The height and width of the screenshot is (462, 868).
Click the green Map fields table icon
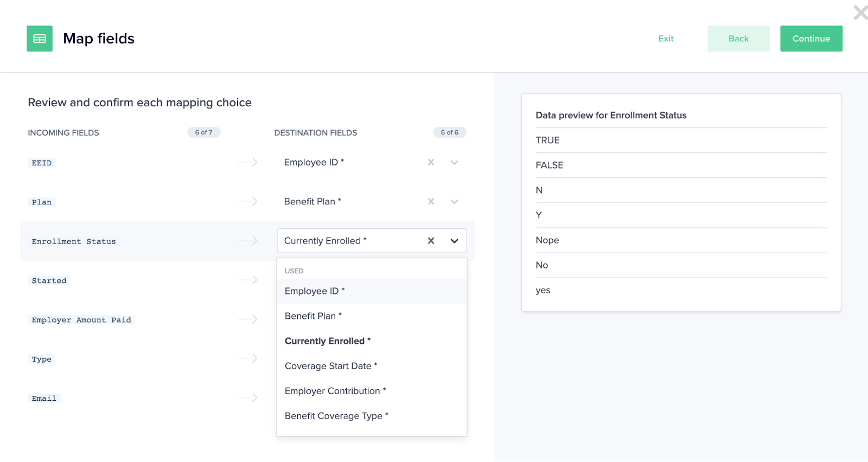click(x=40, y=39)
